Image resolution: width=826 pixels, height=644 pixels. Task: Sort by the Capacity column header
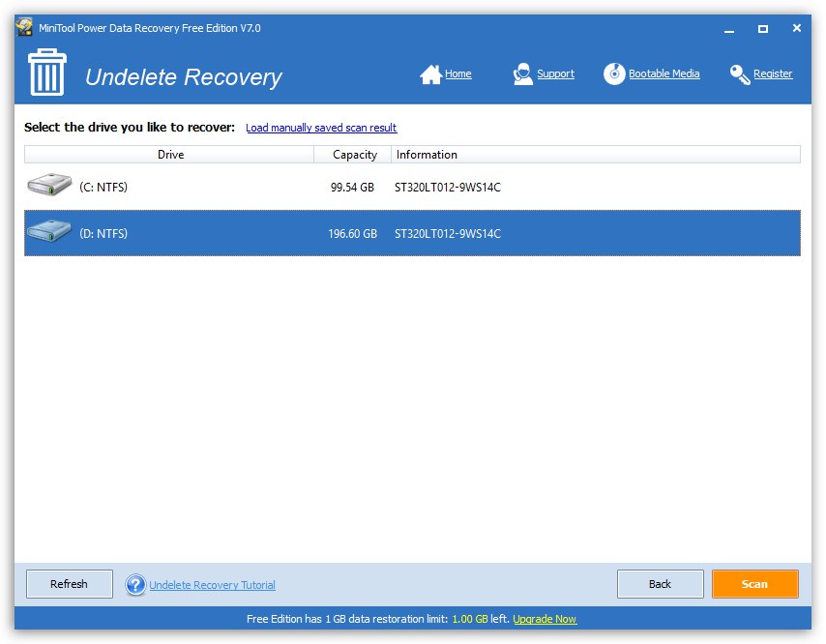click(x=352, y=155)
